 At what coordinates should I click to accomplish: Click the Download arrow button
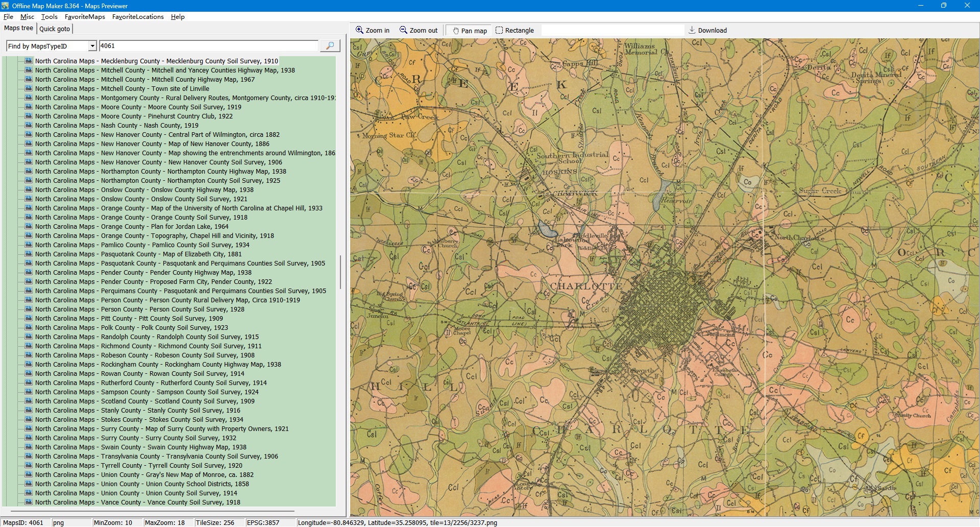[707, 31]
